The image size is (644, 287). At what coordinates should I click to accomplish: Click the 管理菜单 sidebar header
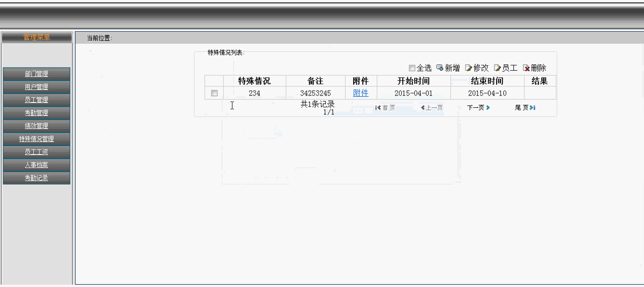pos(36,37)
